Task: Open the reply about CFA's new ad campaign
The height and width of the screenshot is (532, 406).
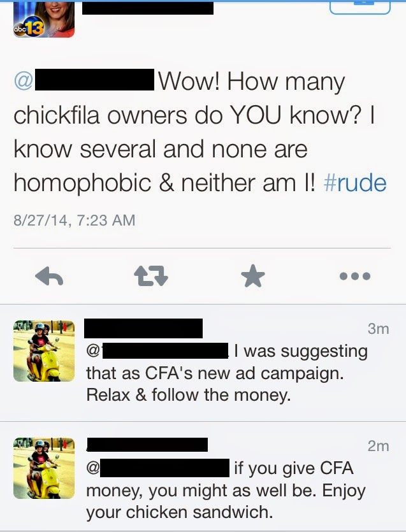Action: (x=203, y=363)
